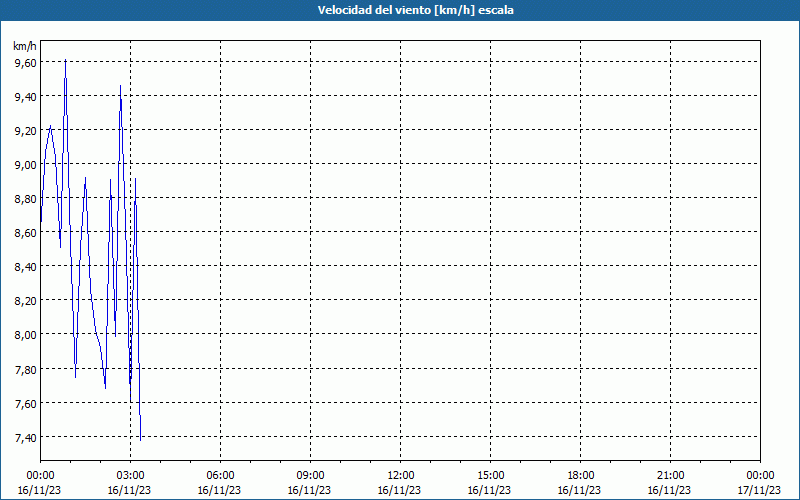This screenshot has height=500, width=800.
Task: Click the 17/11/23 date label
Action: click(759, 490)
